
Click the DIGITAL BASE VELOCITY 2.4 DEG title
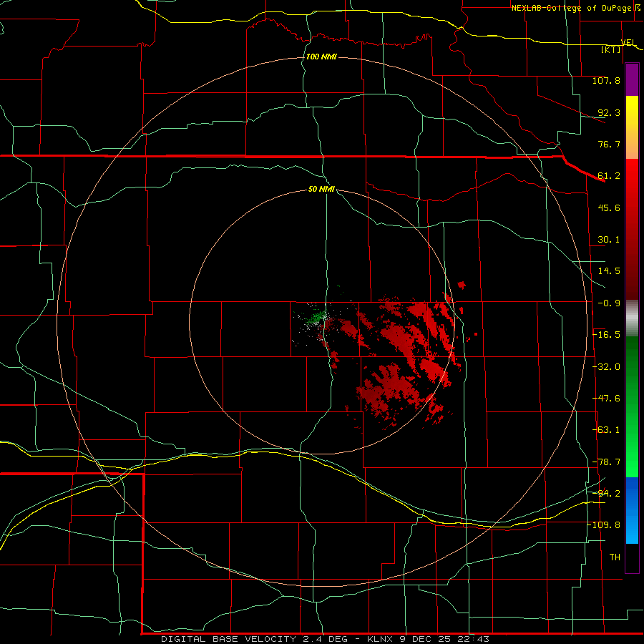click(254, 639)
